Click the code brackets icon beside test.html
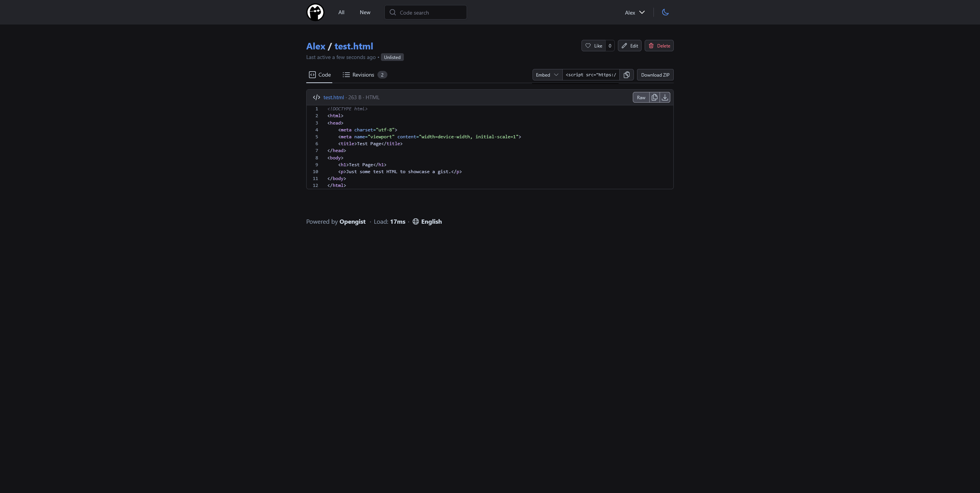 point(316,97)
